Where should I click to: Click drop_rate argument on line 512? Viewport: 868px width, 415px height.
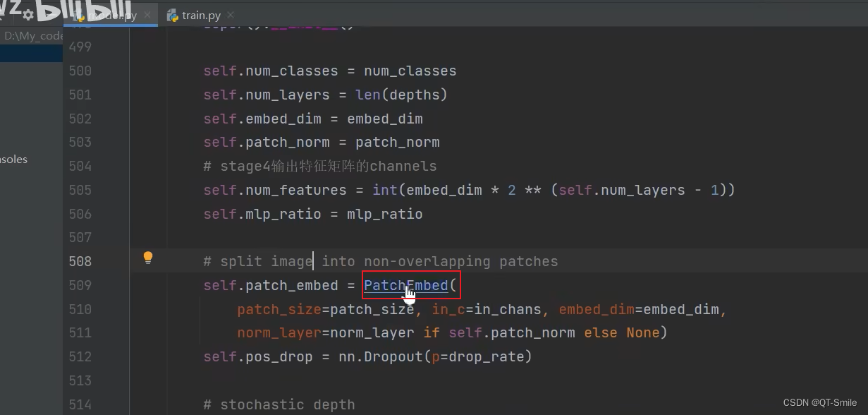pyautogui.click(x=487, y=356)
